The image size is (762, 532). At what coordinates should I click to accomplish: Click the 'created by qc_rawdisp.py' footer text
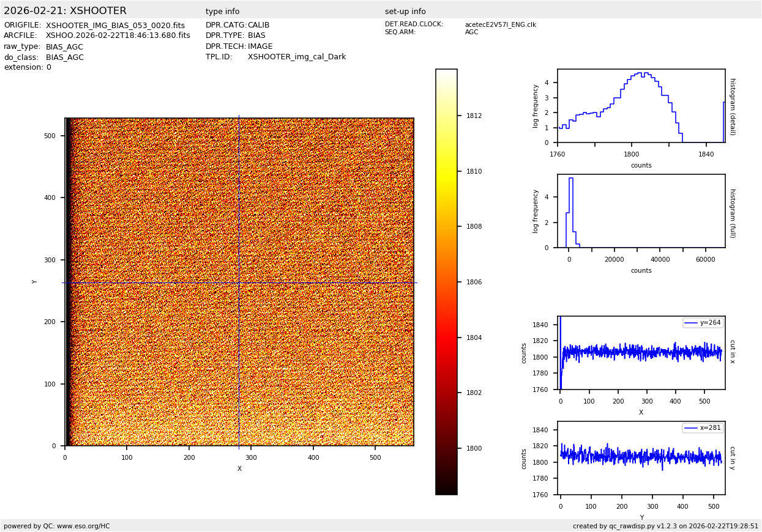coord(665,526)
